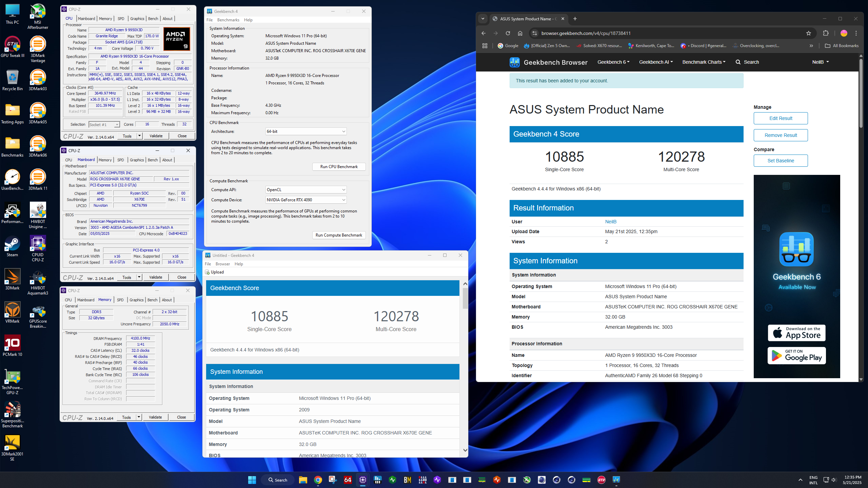Open UserBenchmark desktop shortcut
The width and height of the screenshot is (868, 488).
click(13, 180)
